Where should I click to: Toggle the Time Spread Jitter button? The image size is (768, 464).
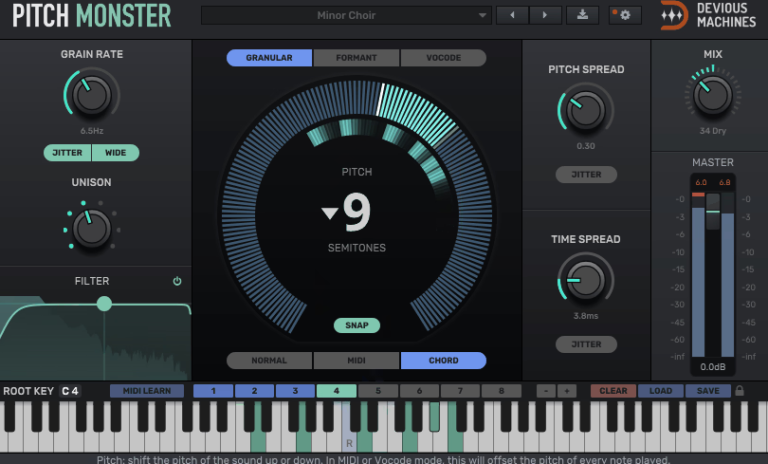586,344
